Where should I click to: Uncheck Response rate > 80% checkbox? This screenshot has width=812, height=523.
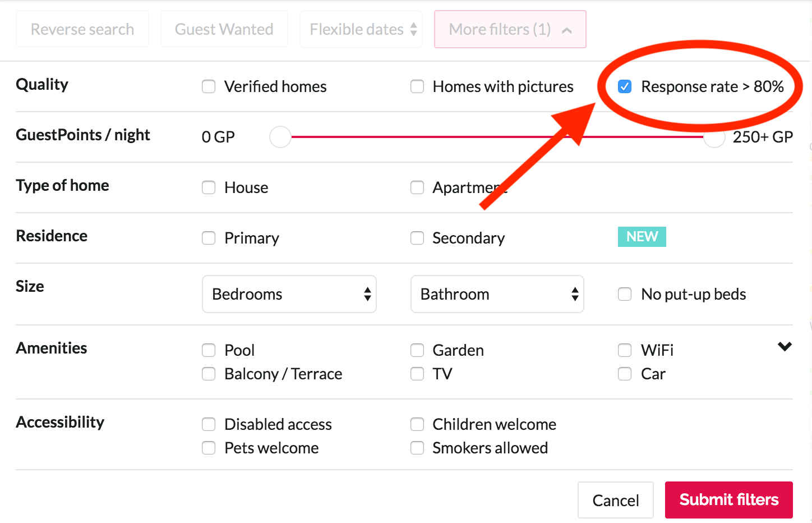click(x=625, y=86)
